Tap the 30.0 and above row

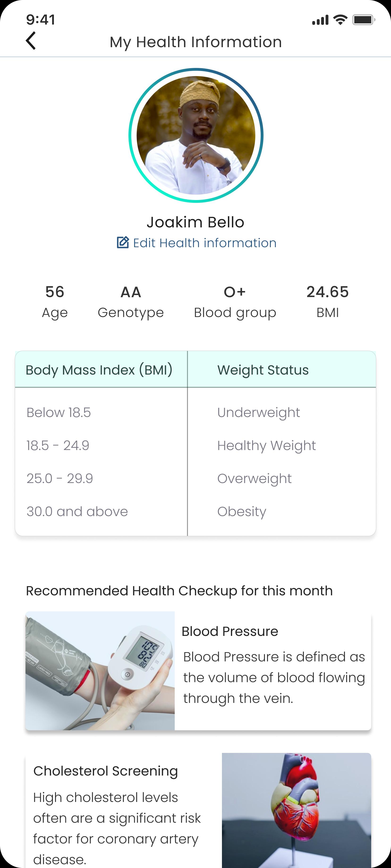pyautogui.click(x=196, y=512)
